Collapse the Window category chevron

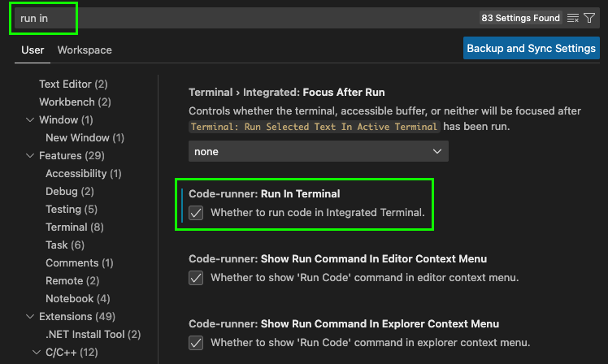click(x=30, y=119)
